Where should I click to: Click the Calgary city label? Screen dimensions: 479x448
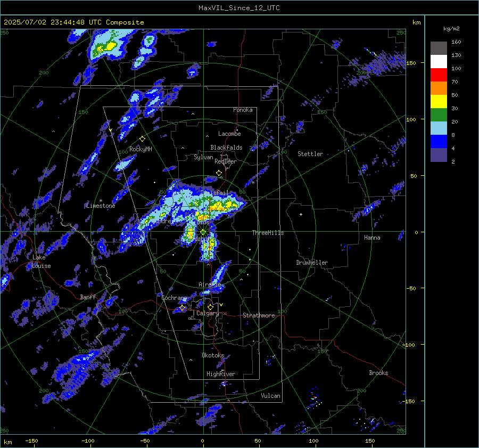click(208, 313)
